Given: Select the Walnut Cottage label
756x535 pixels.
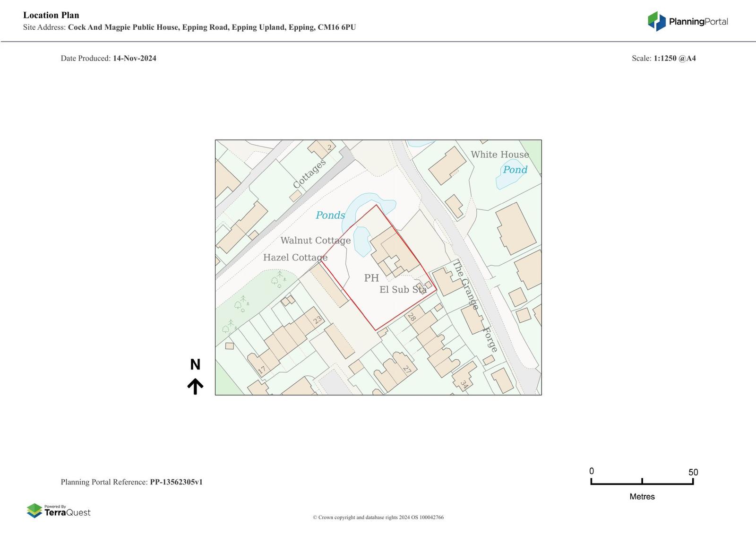Looking at the screenshot, I should click(x=315, y=241).
